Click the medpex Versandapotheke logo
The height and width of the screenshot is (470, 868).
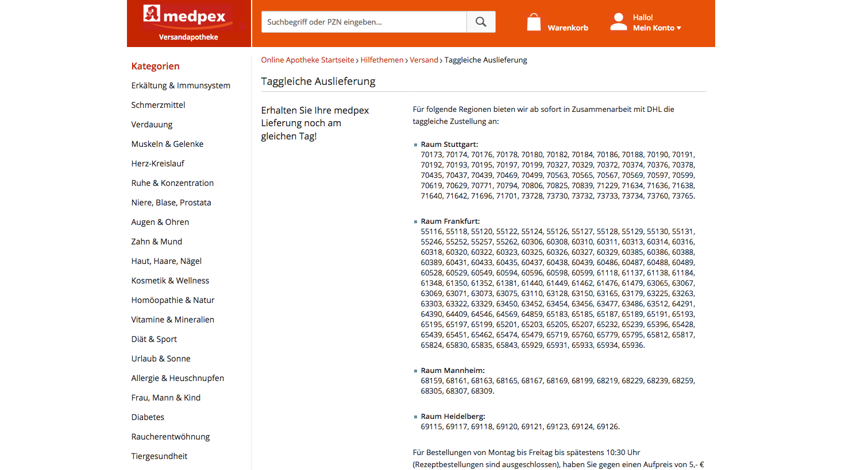188,23
